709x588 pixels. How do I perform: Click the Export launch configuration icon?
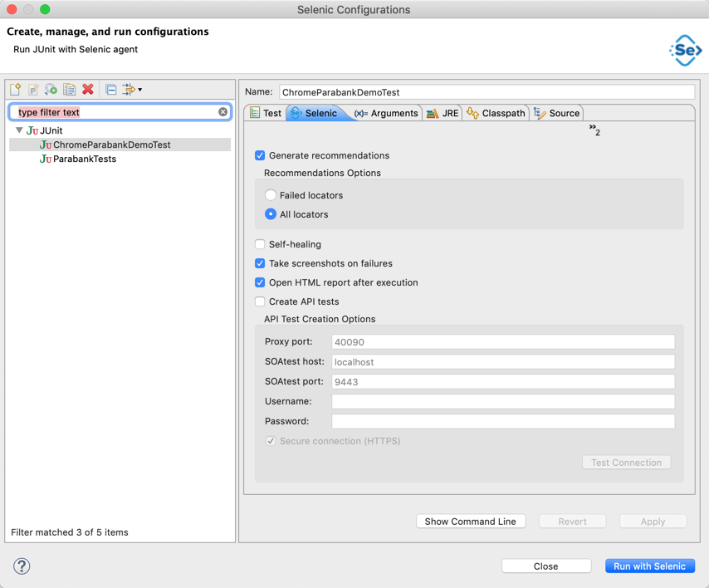51,89
